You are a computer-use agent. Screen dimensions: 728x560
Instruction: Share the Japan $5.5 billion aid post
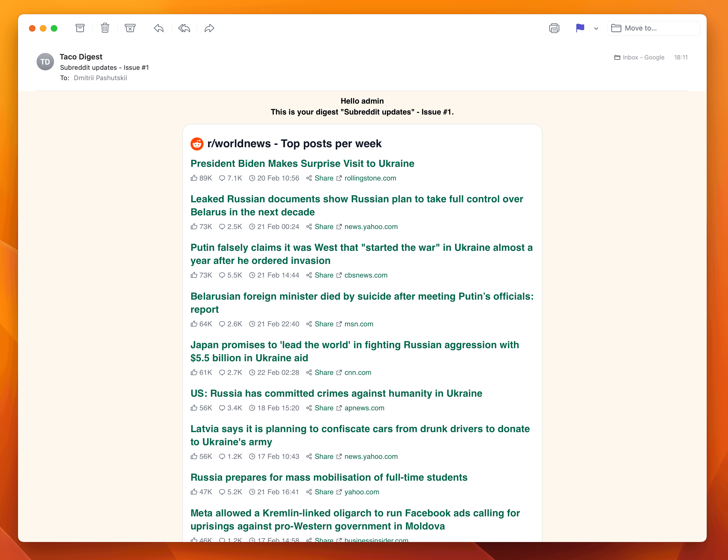click(324, 372)
